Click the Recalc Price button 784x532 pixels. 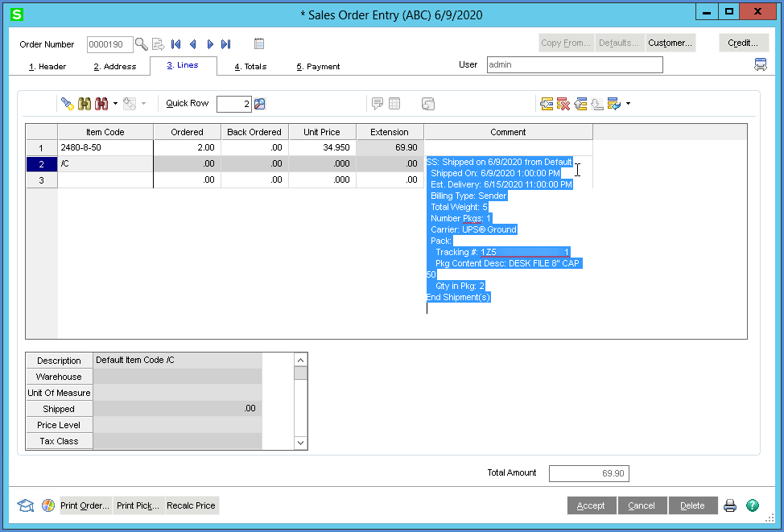pos(191,505)
